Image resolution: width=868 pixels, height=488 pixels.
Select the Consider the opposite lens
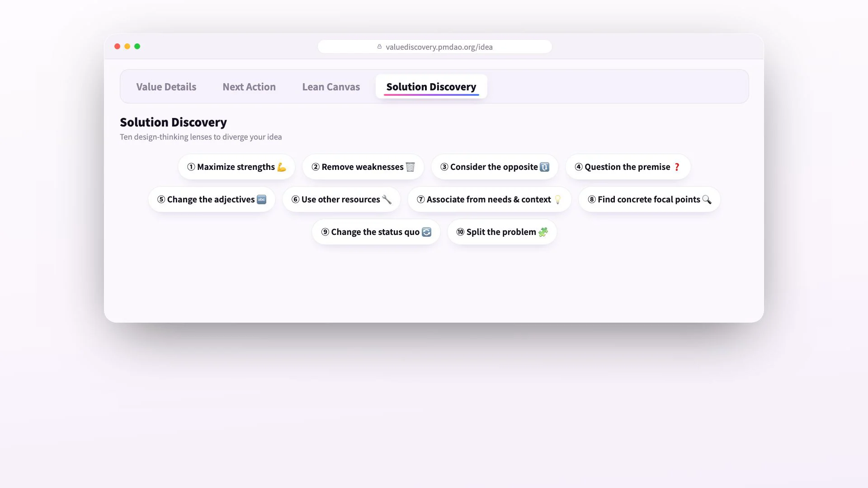click(495, 167)
